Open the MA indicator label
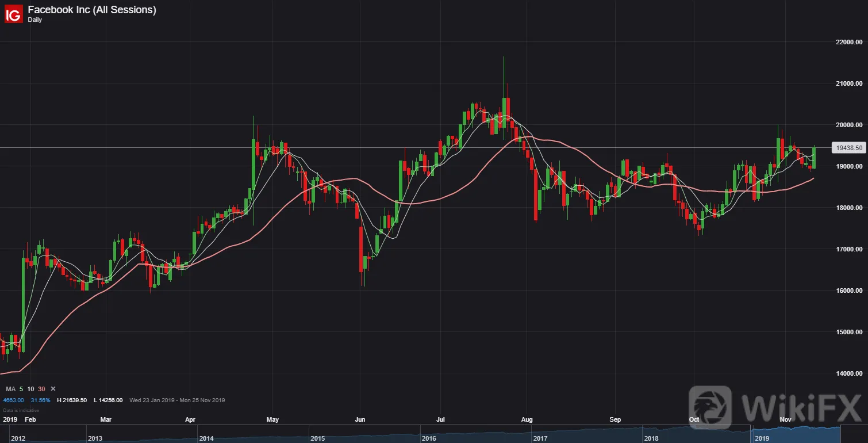 [x=10, y=389]
